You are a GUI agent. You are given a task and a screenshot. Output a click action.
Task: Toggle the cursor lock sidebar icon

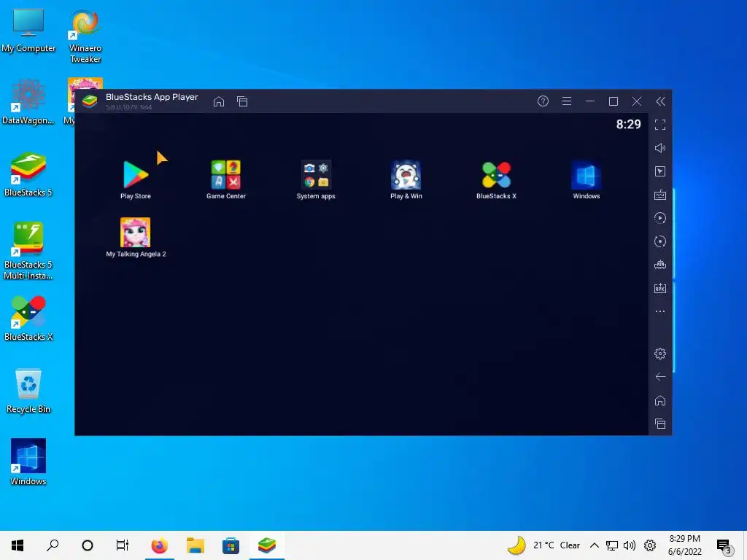point(659,171)
